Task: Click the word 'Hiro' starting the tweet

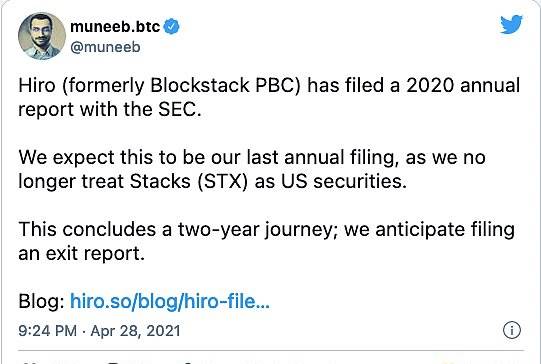Action: click(37, 86)
